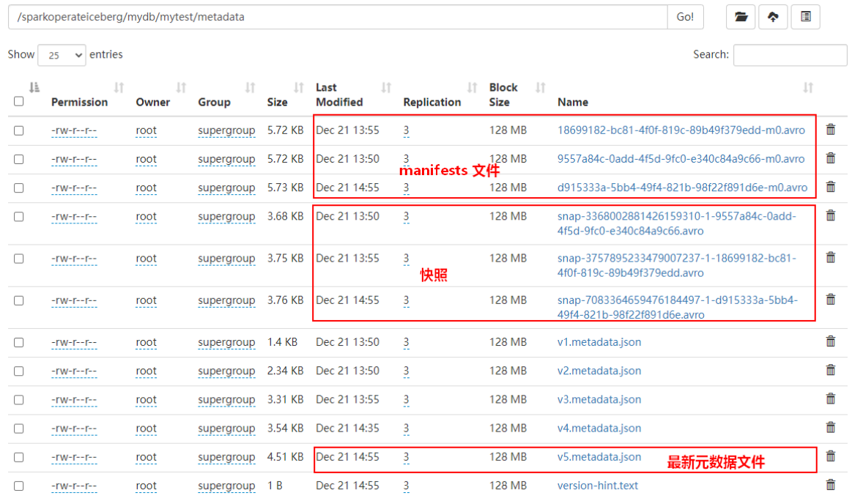Image resolution: width=852 pixels, height=504 pixels.
Task: Delete the v5.metadata.json file via trash icon
Action: coord(830,456)
